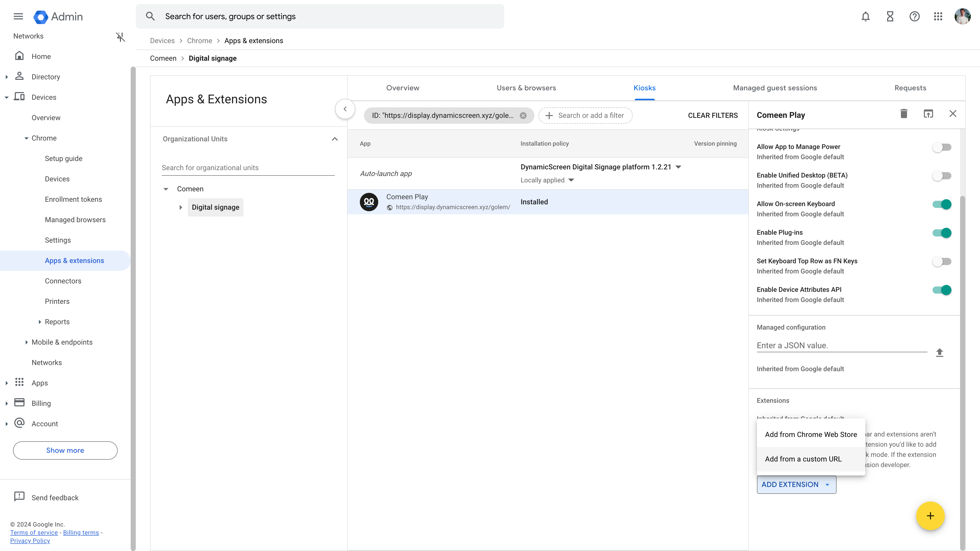Click the Show more button
Viewport: 980px width, 551px height.
click(65, 450)
